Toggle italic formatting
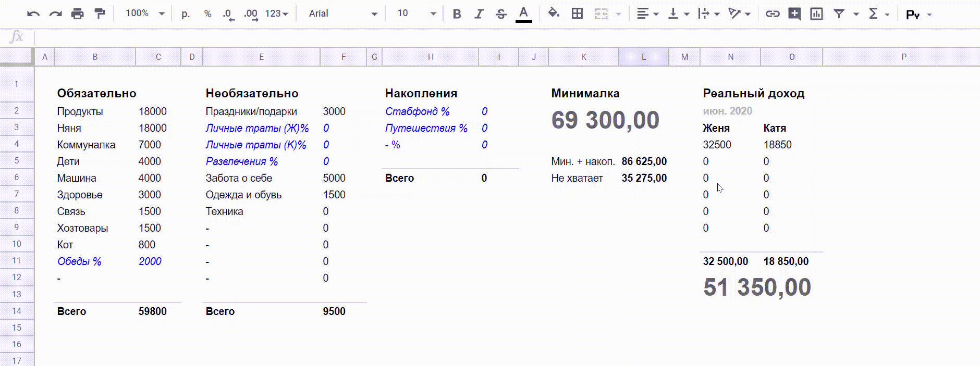 click(479, 14)
